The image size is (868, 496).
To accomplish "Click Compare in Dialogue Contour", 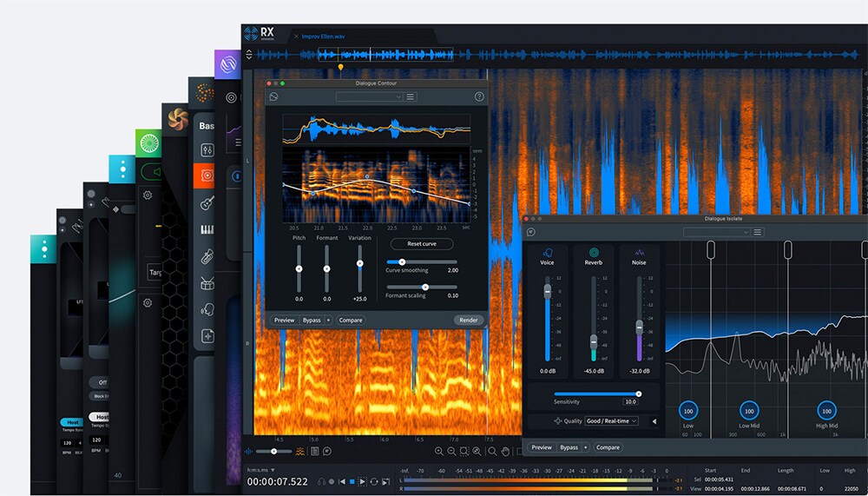I will click(x=351, y=320).
